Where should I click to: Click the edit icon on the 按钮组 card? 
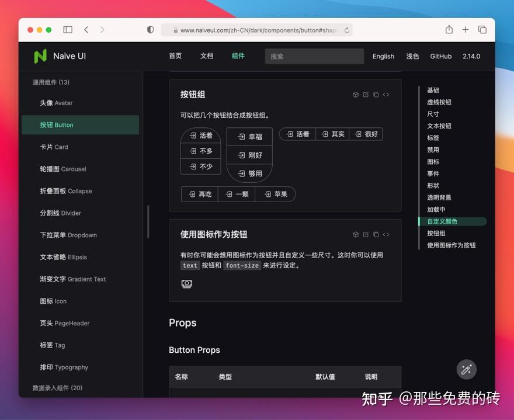coord(366,94)
